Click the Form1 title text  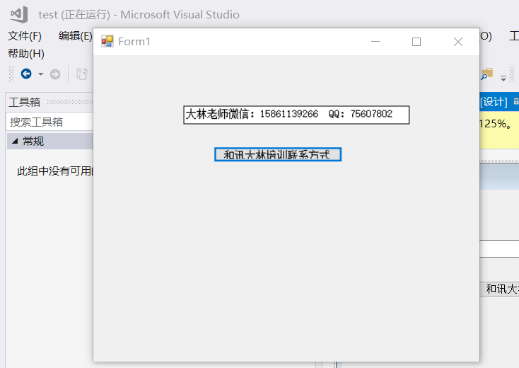[134, 42]
